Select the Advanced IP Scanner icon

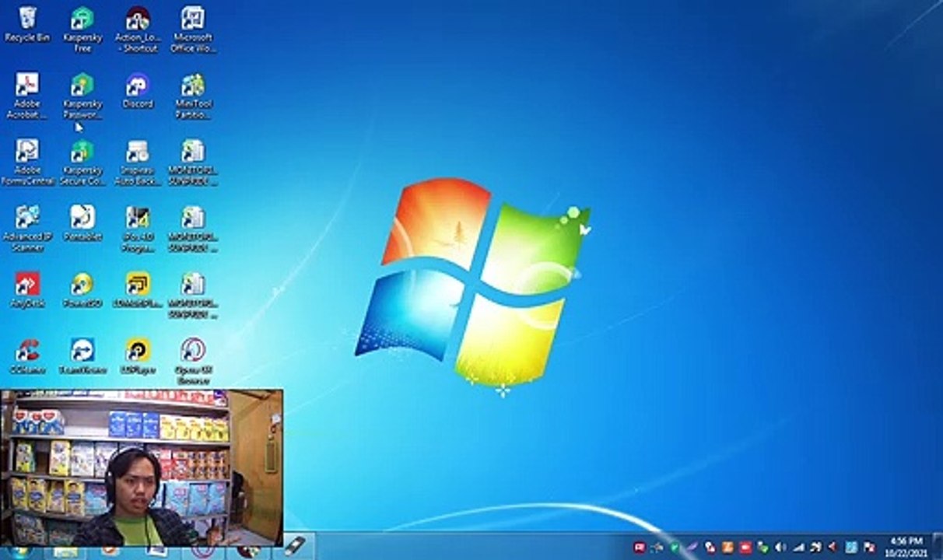[27, 229]
